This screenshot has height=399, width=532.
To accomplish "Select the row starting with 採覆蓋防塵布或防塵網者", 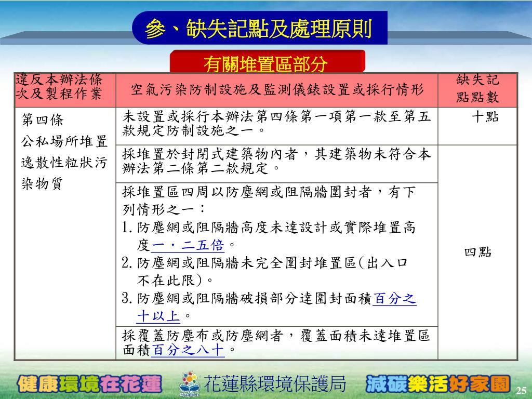I will tap(277, 343).
